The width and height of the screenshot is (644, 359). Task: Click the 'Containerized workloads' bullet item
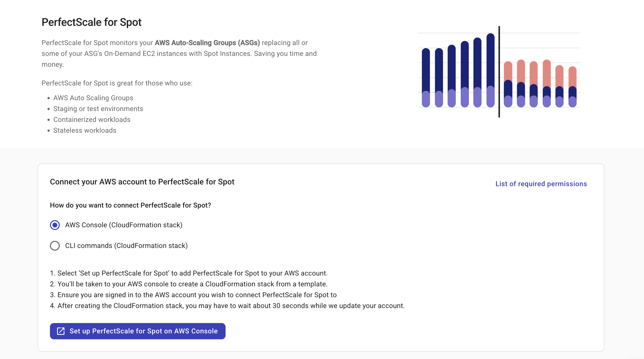[92, 120]
